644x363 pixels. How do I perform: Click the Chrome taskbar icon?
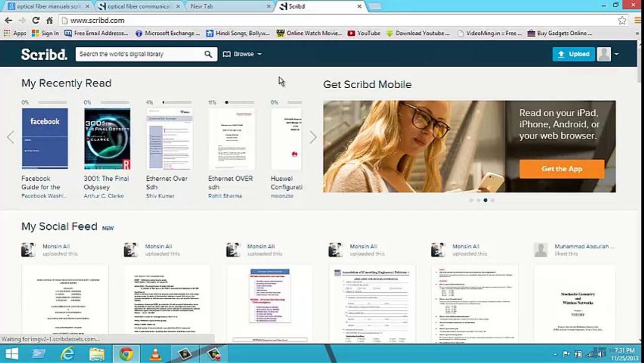(x=126, y=354)
